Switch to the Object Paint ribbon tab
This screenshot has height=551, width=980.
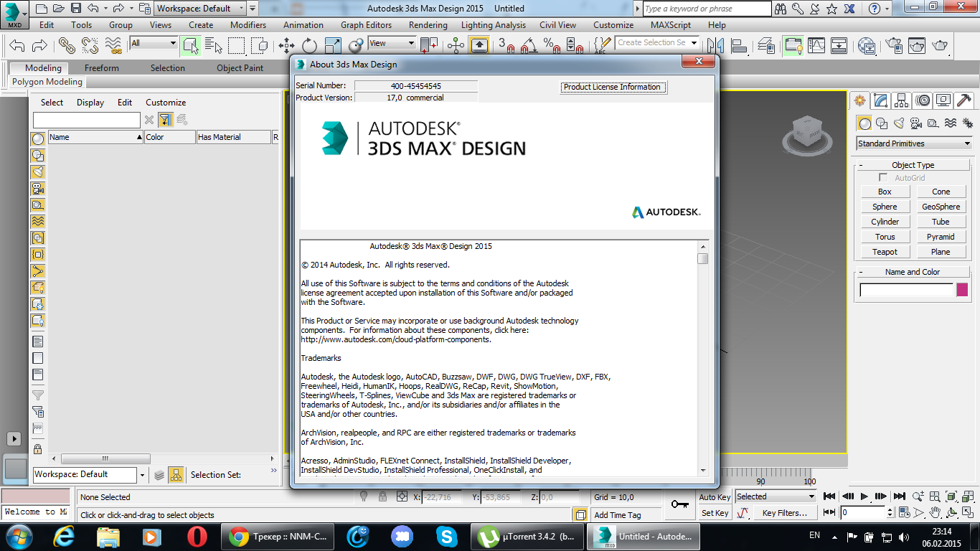240,68
